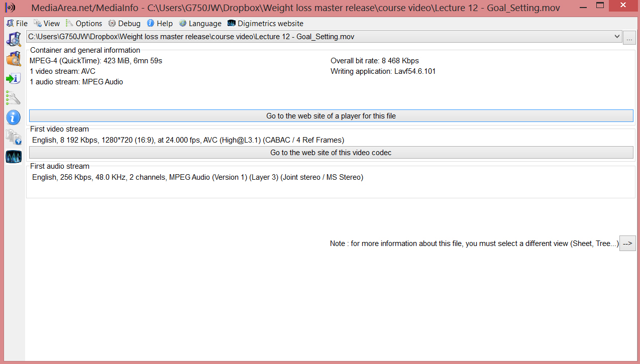Click the video details line with 1280*720
Image resolution: width=640 pixels, height=364 pixels.
click(188, 140)
